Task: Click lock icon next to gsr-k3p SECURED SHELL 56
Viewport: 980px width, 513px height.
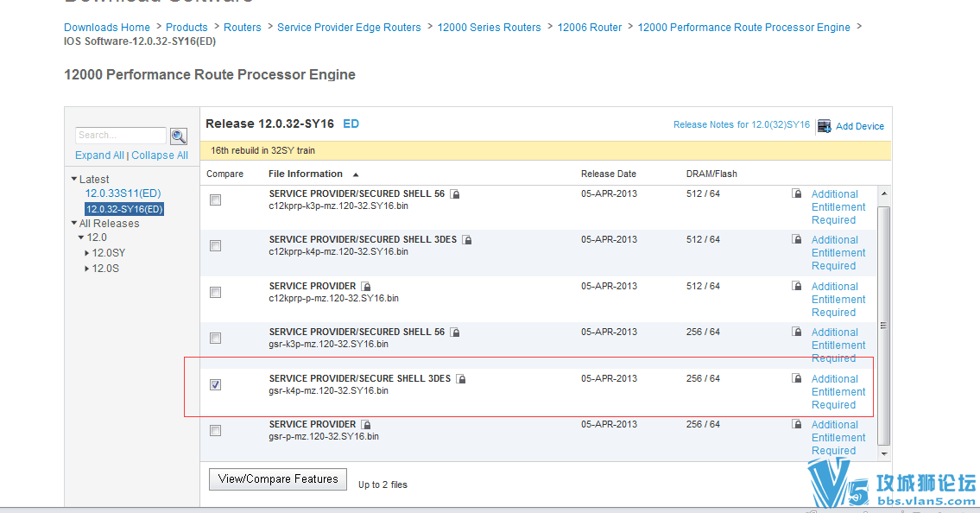Action: 456,332
